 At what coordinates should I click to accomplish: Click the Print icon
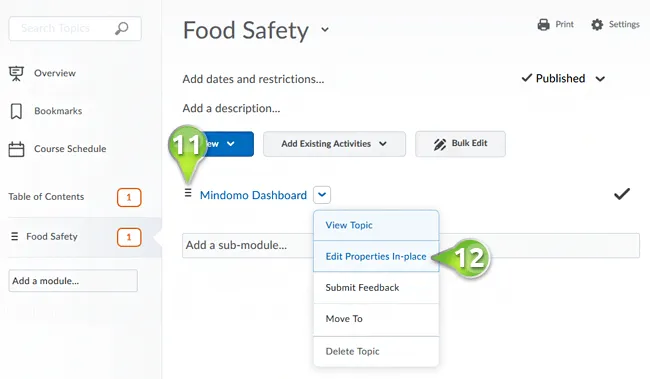[x=543, y=24]
